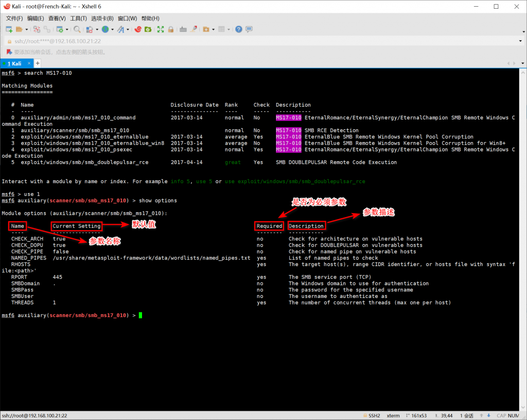Click the "NAMED_PIPES" option name
Image resolution: width=527 pixels, height=420 pixels.
point(29,258)
